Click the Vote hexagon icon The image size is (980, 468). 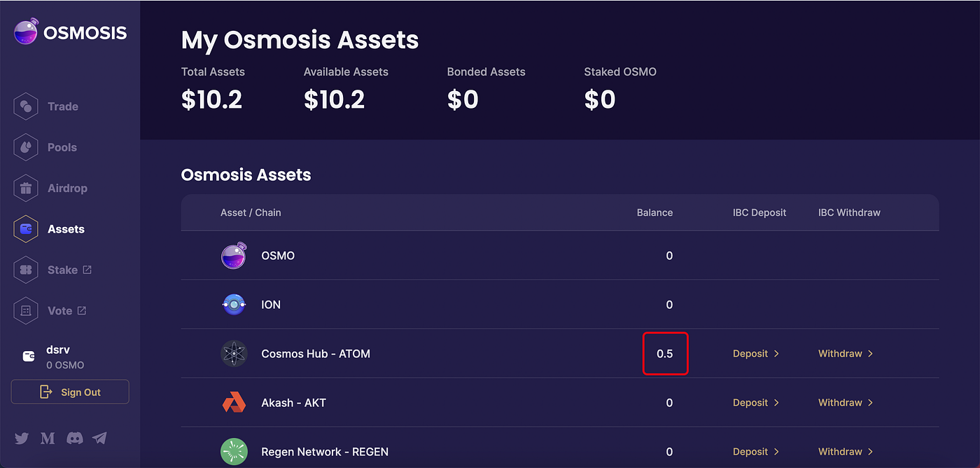click(26, 310)
